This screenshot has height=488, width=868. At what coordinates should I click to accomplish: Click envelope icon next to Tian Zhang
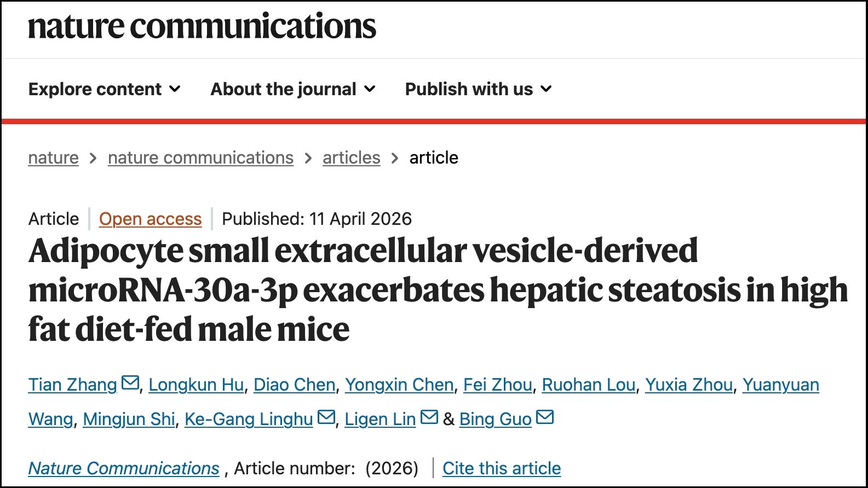tap(130, 383)
